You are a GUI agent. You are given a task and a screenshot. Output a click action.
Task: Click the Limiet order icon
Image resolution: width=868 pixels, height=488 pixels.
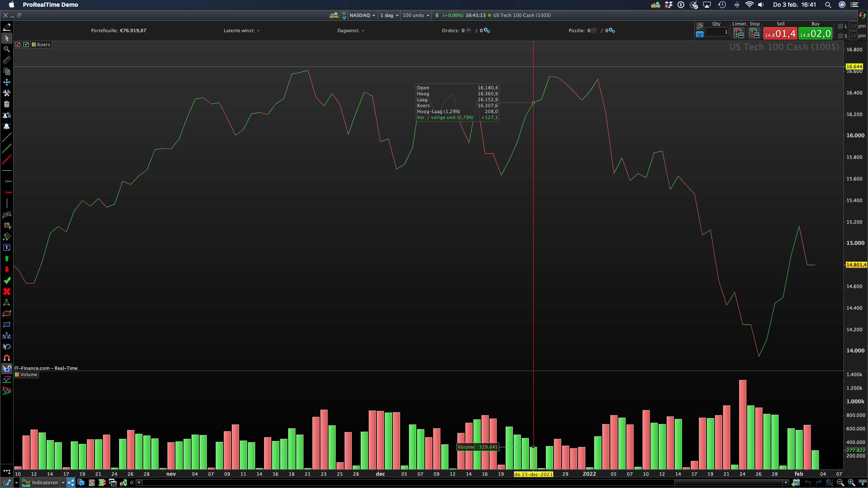tap(739, 33)
